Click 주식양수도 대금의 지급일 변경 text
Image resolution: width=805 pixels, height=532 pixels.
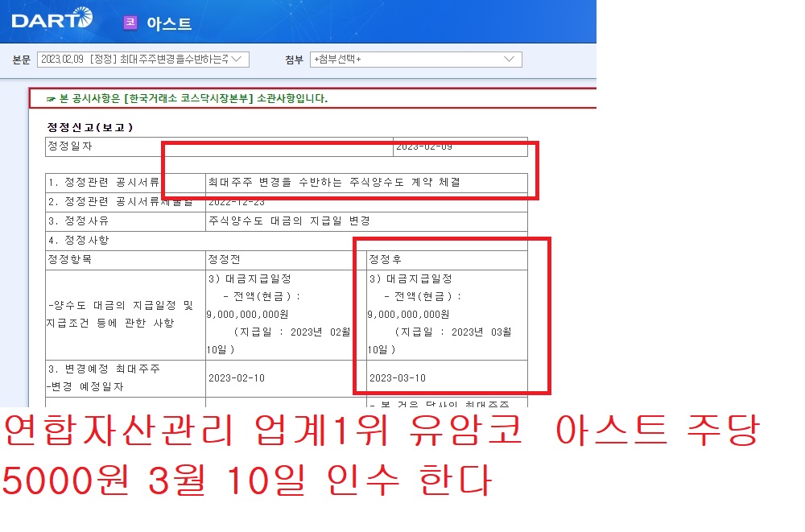pyautogui.click(x=289, y=221)
